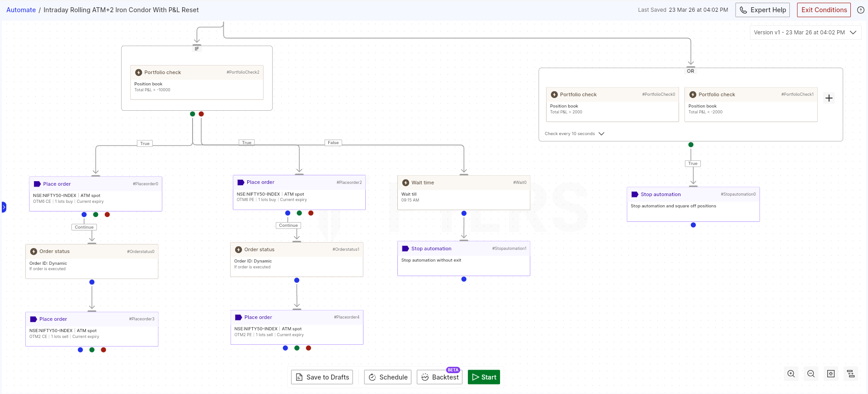Open the Version v1 dropdown

(805, 33)
